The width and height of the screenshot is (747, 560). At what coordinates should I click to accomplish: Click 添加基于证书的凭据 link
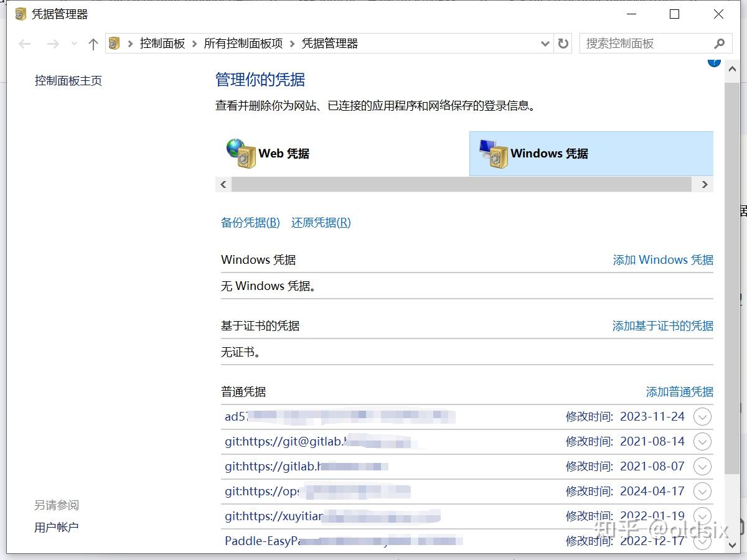tap(663, 326)
